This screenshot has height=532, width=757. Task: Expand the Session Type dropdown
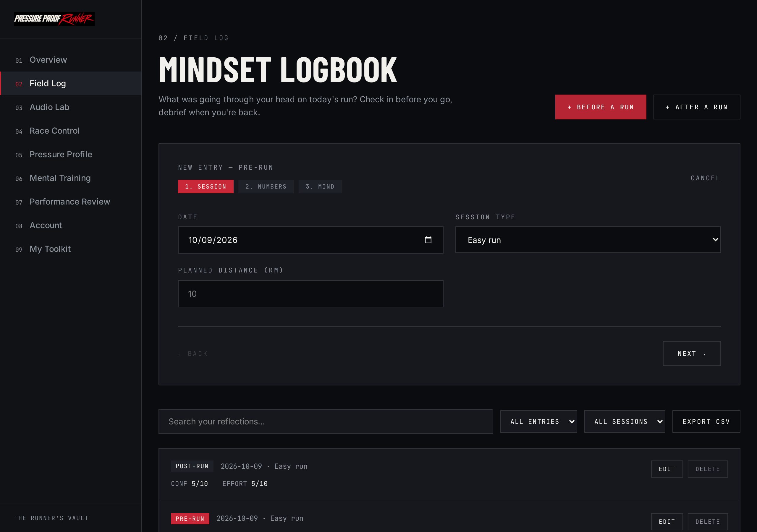tap(588, 240)
